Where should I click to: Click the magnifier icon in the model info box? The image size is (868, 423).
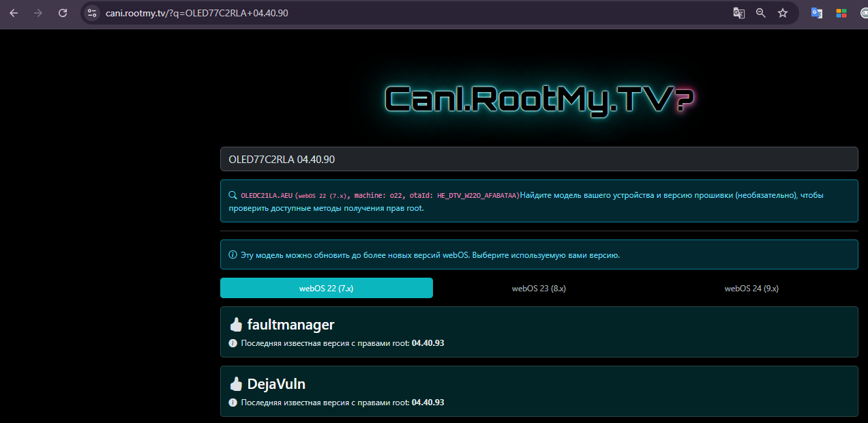click(x=233, y=195)
